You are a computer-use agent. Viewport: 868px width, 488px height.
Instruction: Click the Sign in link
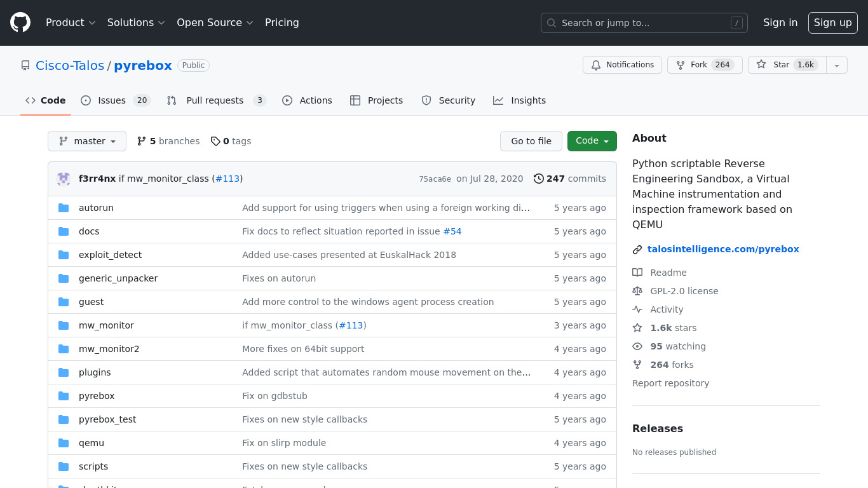click(x=780, y=23)
